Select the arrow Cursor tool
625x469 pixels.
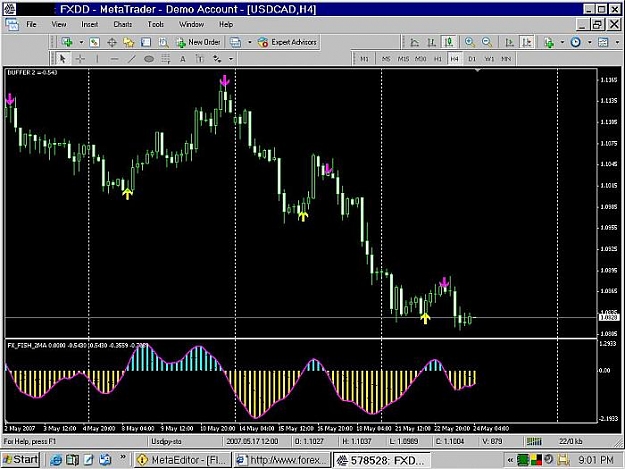(x=62, y=59)
